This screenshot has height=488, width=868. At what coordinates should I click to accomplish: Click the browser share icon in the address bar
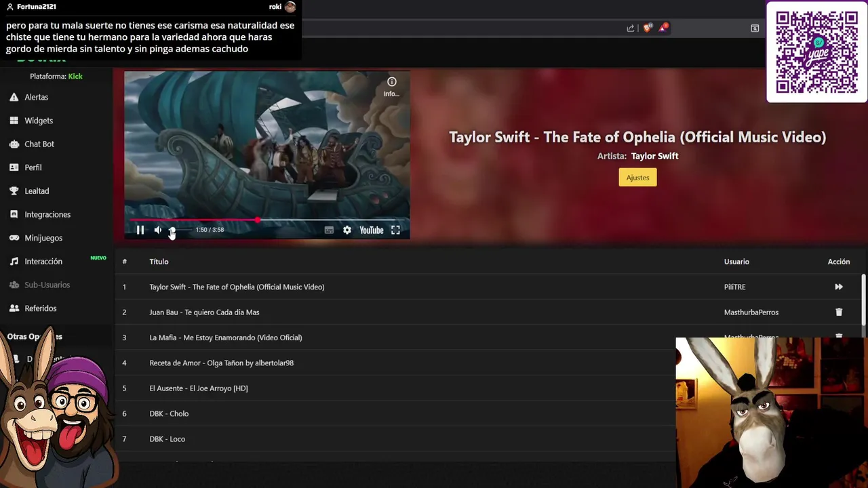(631, 28)
